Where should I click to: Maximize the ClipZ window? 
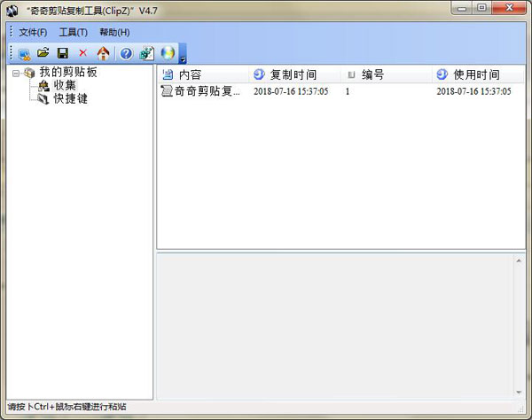pos(481,8)
